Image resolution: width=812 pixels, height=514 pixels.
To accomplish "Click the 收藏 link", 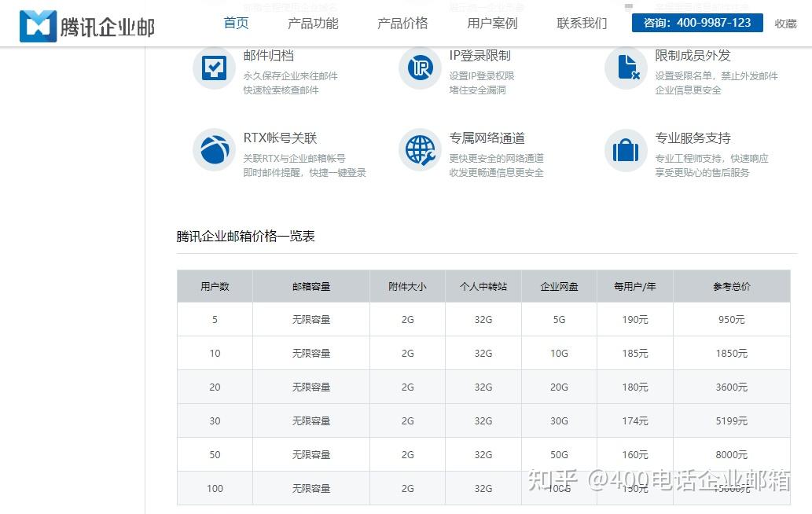I will point(785,24).
